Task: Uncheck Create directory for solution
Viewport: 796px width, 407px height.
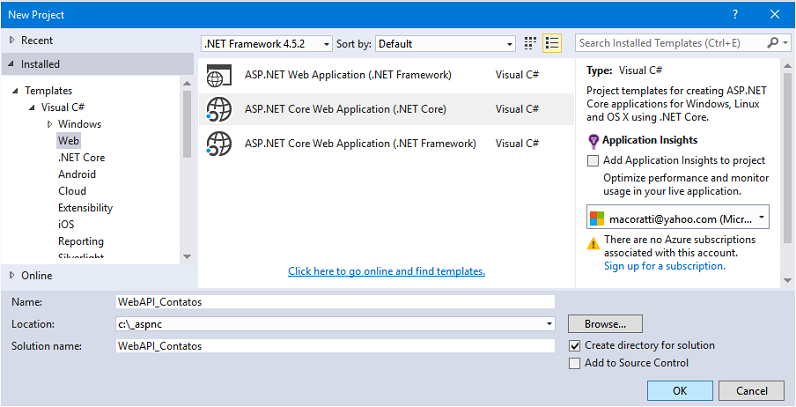Action: tap(575, 346)
